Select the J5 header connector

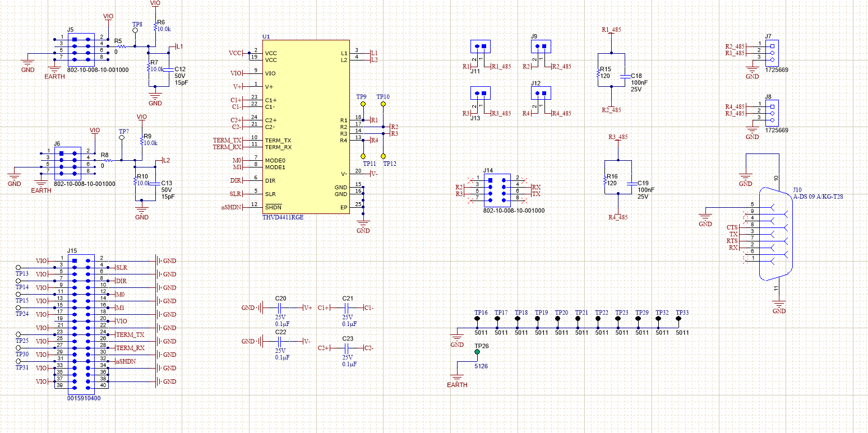pos(81,48)
